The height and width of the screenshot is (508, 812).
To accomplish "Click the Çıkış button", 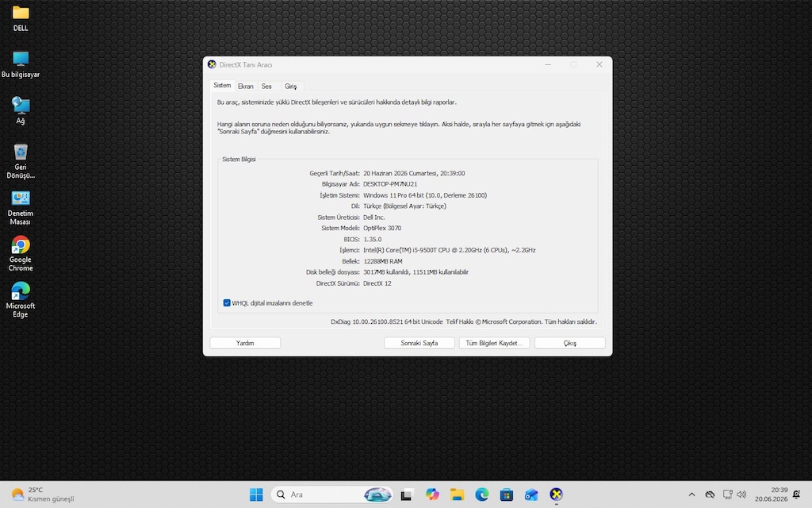I will click(569, 343).
